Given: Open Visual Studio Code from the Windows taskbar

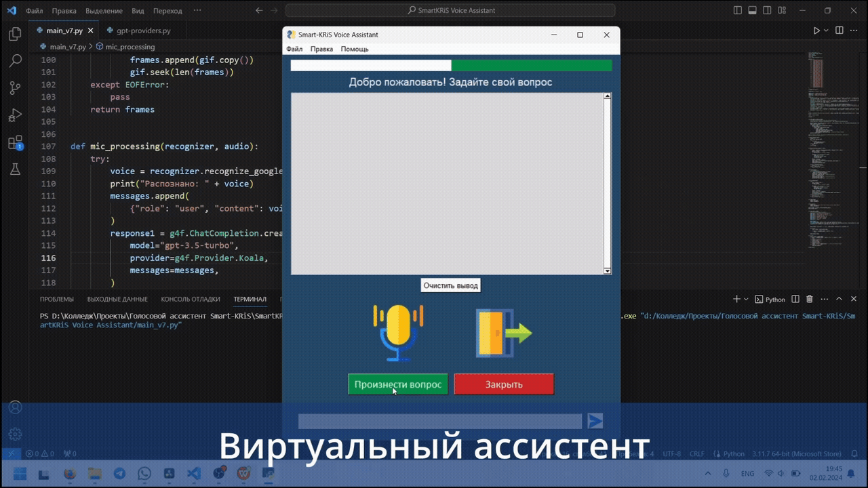Looking at the screenshot, I should [193, 474].
